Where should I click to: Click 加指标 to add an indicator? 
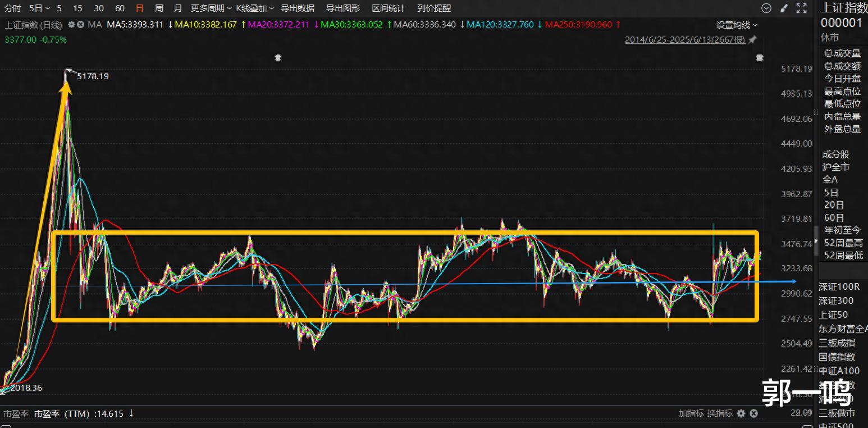691,413
